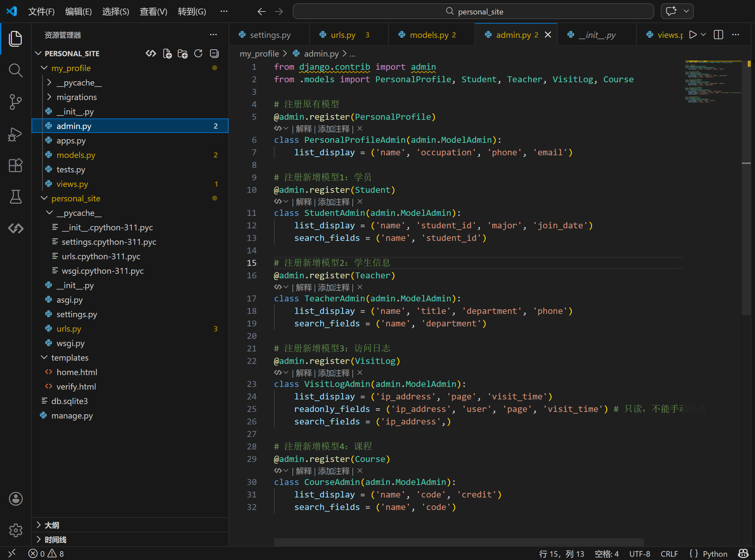
Task: Click 解释 above PersonalProfileAdmin class
Action: 304,129
